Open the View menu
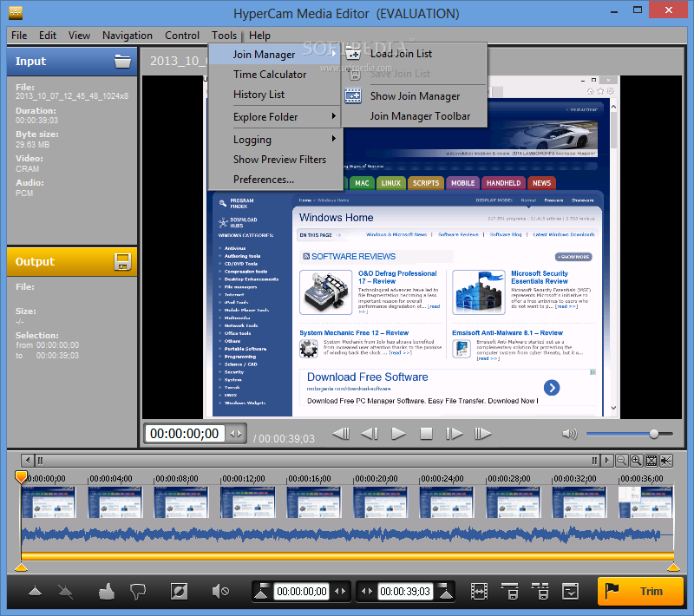694x616 pixels. click(79, 36)
